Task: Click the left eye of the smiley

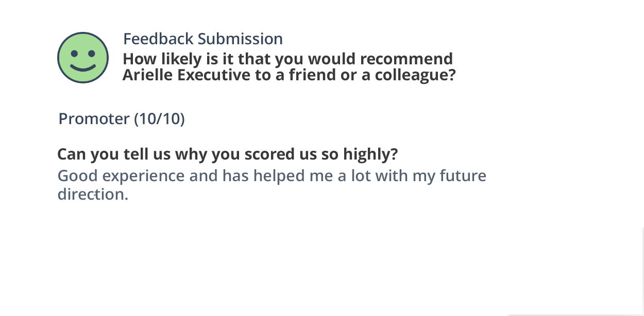Action: tap(74, 53)
